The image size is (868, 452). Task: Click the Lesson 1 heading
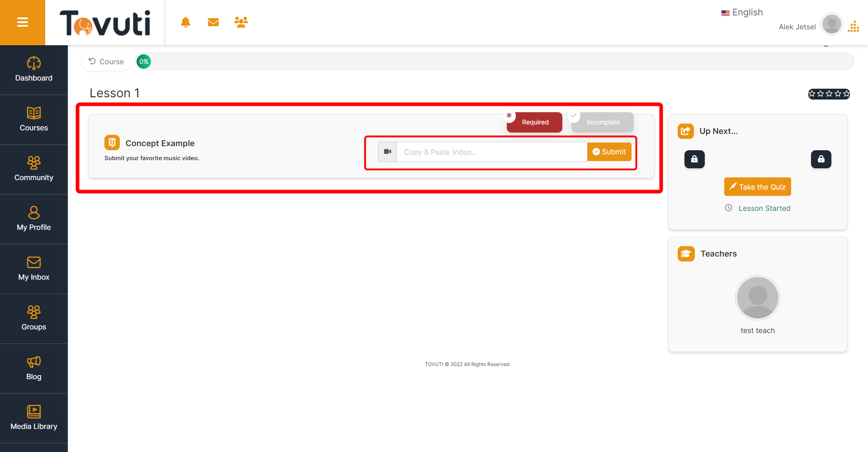click(114, 93)
